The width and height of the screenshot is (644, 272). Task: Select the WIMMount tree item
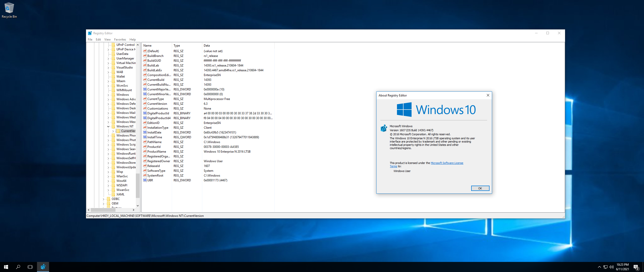click(124, 90)
